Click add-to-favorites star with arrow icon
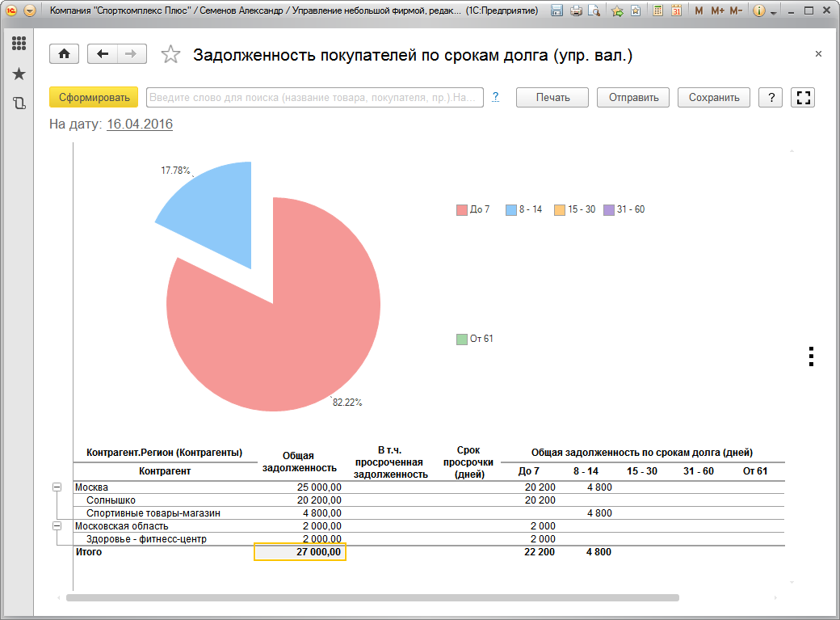840x620 pixels. pos(617,11)
